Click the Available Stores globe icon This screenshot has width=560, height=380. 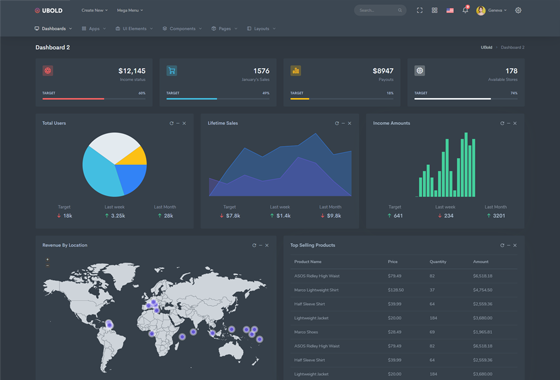420,70
